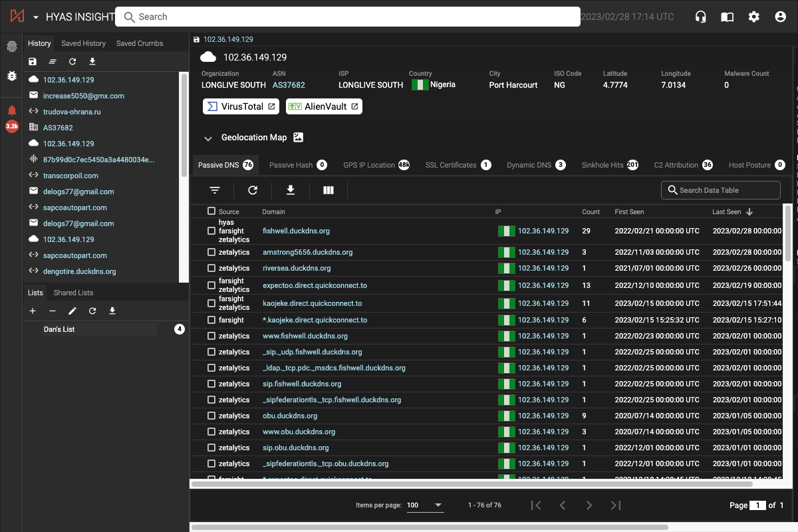Refresh the Passive DNS data table
The width and height of the screenshot is (798, 532).
click(252, 190)
